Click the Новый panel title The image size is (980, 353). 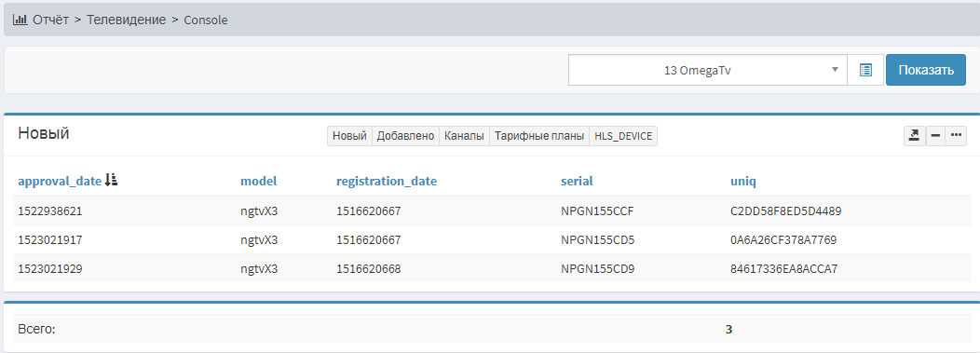click(43, 133)
